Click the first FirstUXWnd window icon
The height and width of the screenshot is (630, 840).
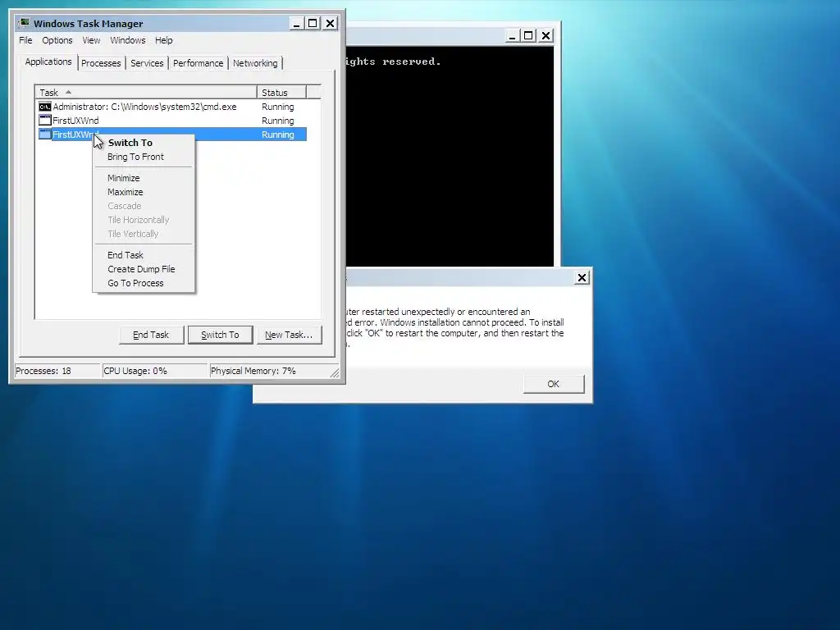[x=45, y=121]
